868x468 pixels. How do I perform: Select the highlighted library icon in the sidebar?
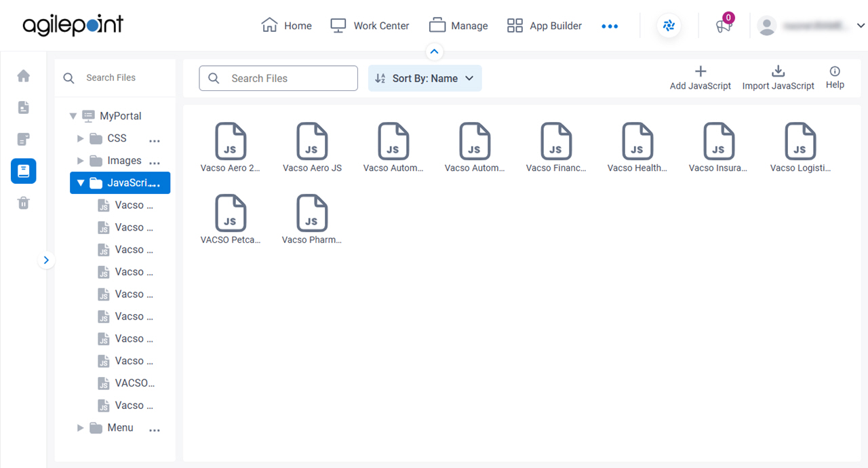point(24,171)
